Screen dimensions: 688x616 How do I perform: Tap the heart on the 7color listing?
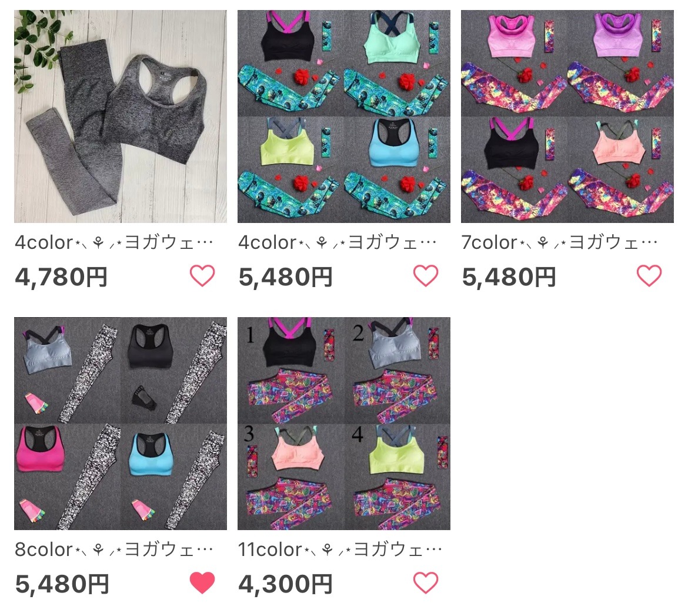click(649, 276)
